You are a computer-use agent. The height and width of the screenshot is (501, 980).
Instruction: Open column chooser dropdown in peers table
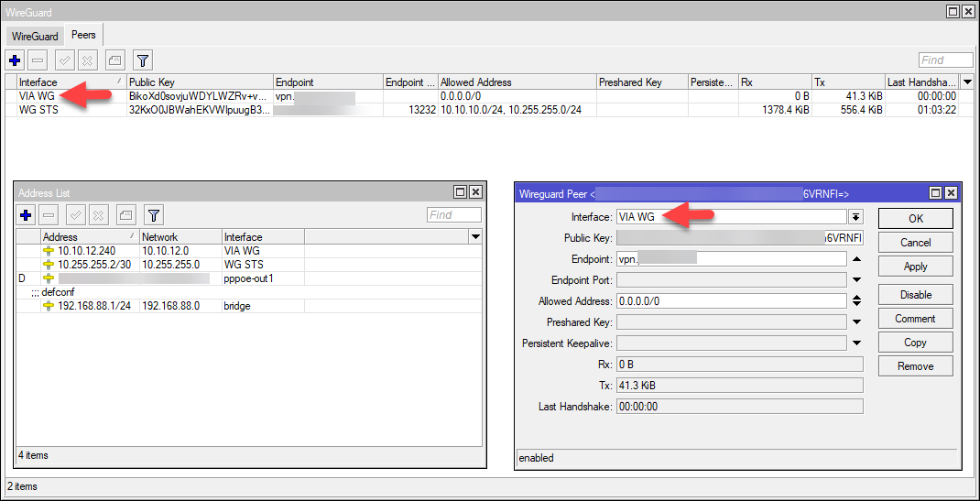point(967,82)
